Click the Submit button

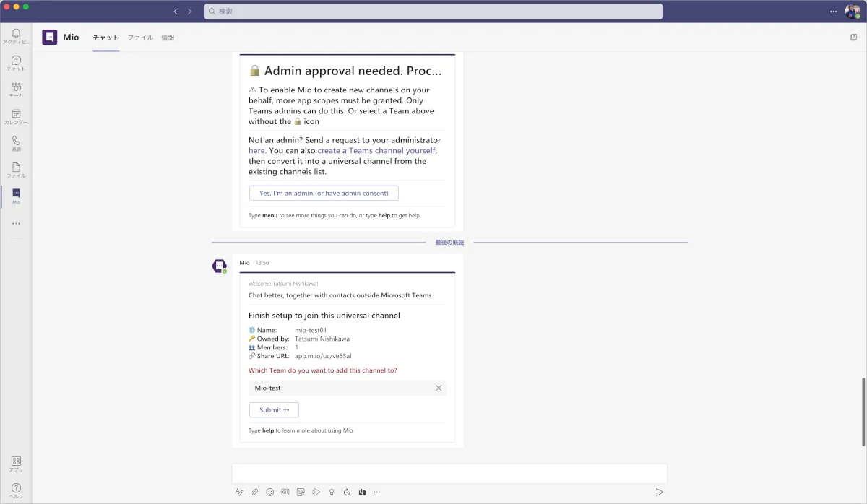click(274, 410)
